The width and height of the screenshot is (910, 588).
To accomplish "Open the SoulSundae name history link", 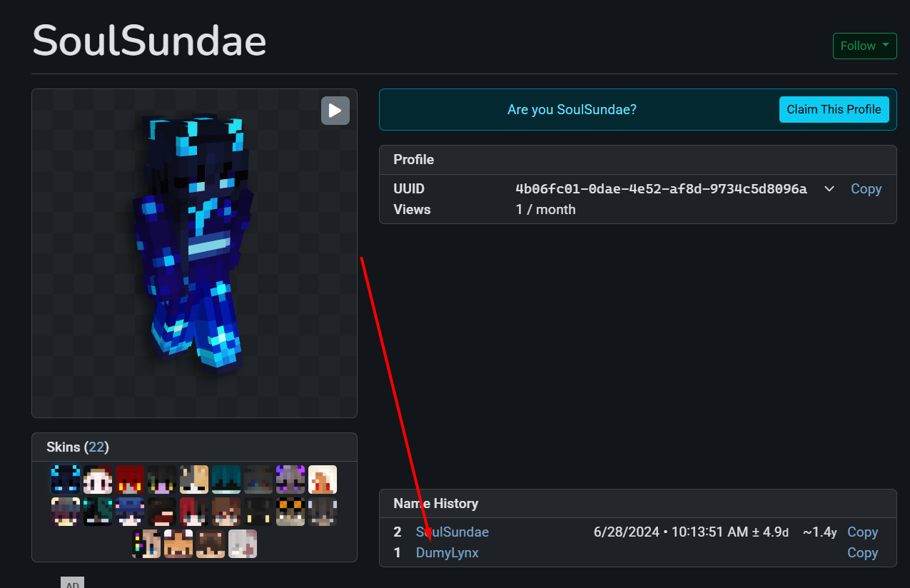I will [452, 532].
